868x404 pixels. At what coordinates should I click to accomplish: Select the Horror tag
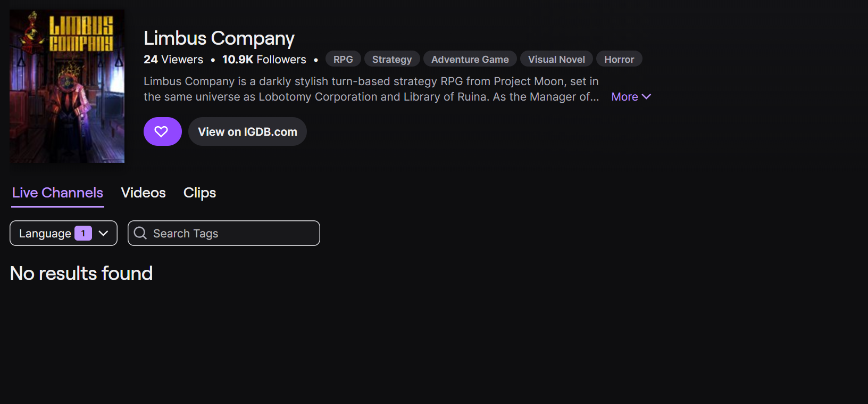[619, 59]
